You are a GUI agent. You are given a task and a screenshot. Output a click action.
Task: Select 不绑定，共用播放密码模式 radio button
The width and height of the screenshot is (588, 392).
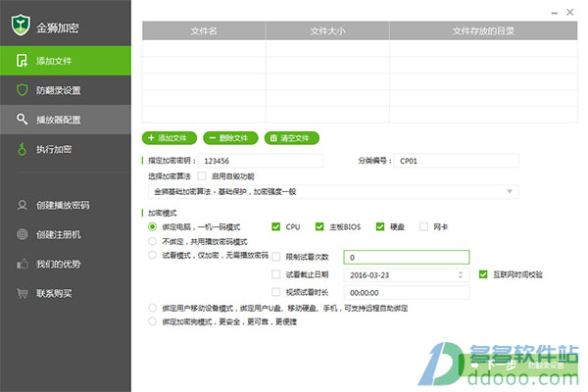point(152,241)
